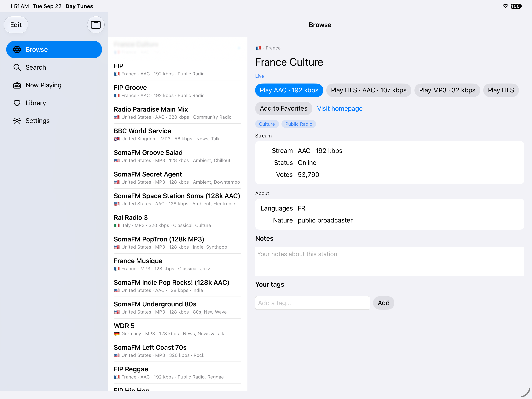Choose SomaFM Secret Agent
The width and height of the screenshot is (532, 399).
(x=178, y=178)
